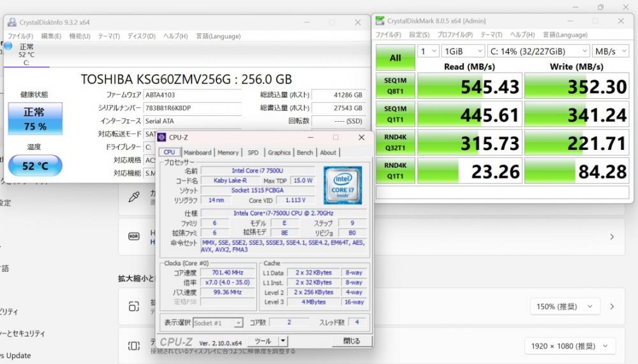
Task: Start the RND4K Q32T1 benchmark
Action: coord(395,142)
